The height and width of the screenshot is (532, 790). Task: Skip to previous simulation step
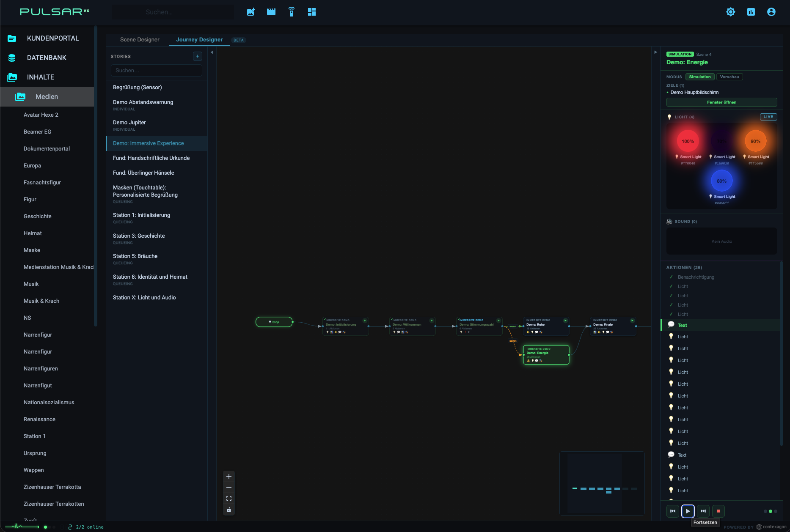(x=673, y=511)
